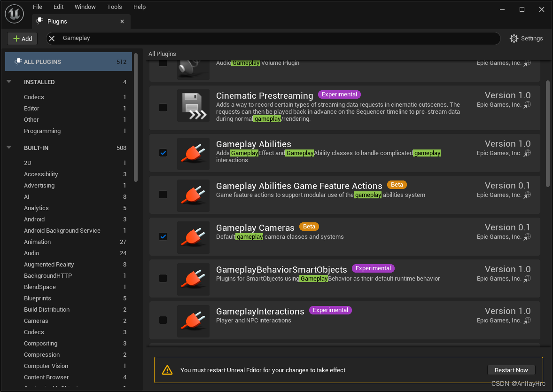This screenshot has width=553, height=392.
Task: Click into the plugin search field
Action: pyautogui.click(x=273, y=38)
